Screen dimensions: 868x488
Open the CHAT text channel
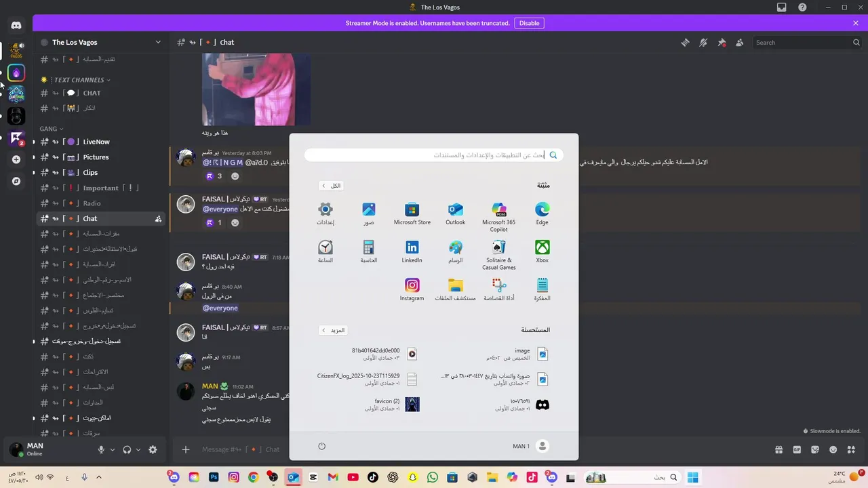pyautogui.click(x=100, y=93)
